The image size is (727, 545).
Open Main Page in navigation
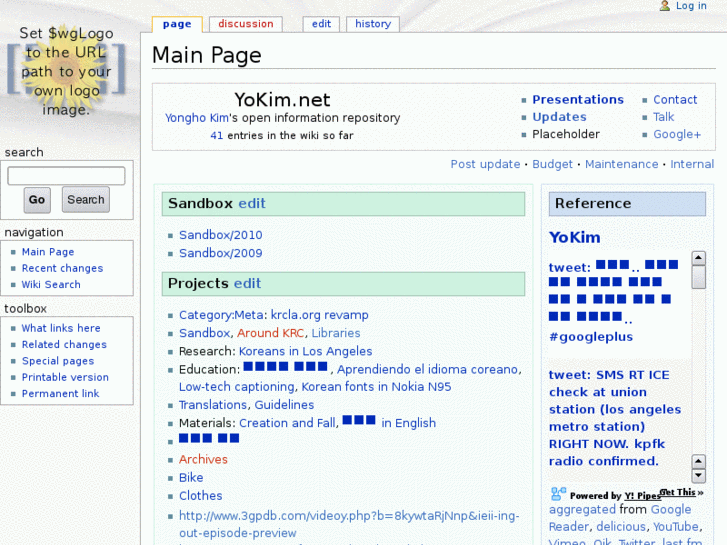tap(48, 252)
